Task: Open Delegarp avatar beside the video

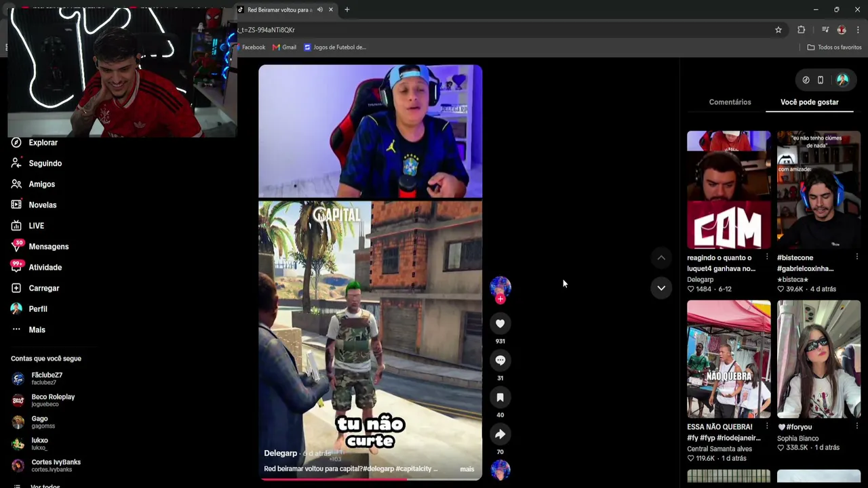Action: (500, 286)
